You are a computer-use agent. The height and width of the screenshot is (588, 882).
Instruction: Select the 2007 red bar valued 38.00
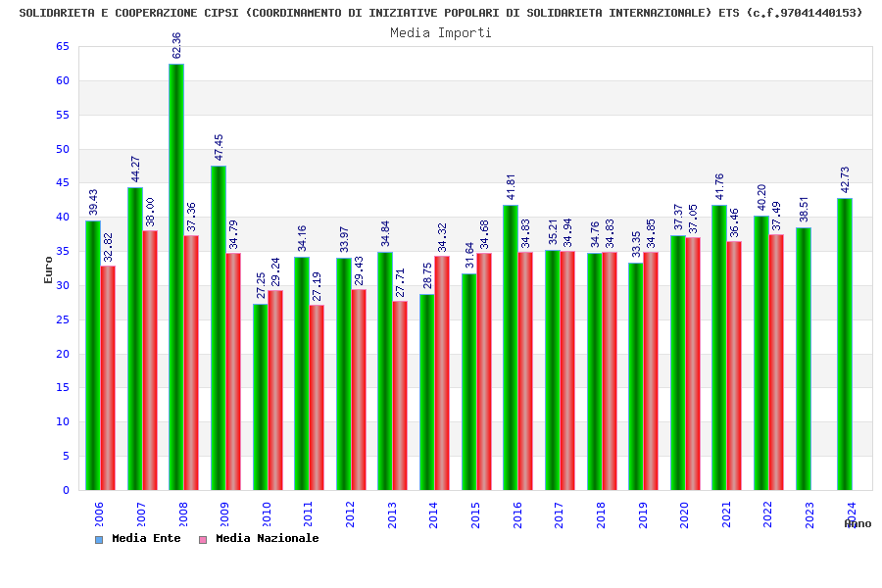click(150, 360)
